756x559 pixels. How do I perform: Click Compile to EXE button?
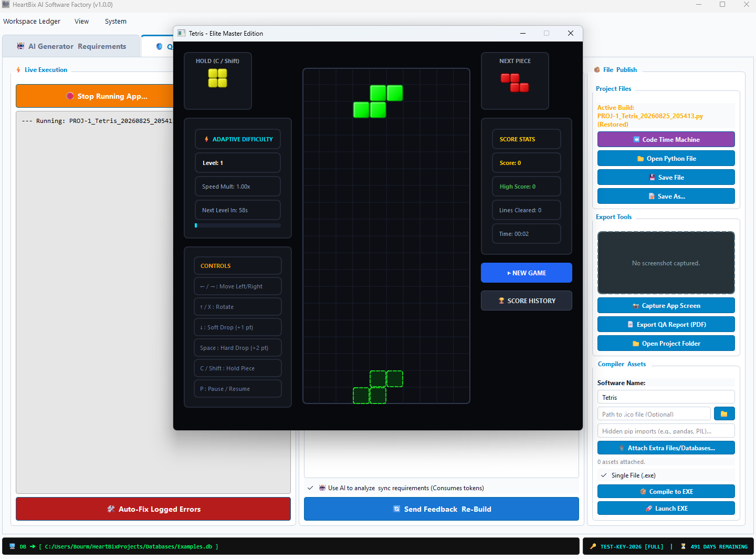pos(666,492)
